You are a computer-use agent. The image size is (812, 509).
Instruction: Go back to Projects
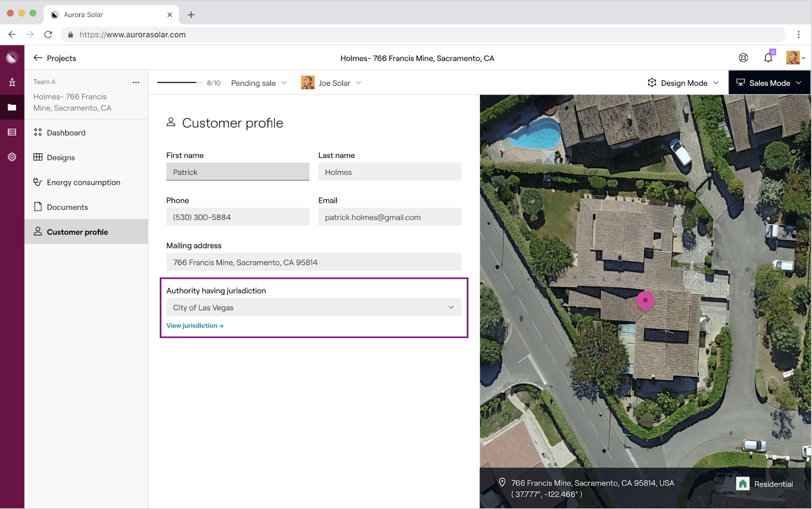click(x=55, y=58)
